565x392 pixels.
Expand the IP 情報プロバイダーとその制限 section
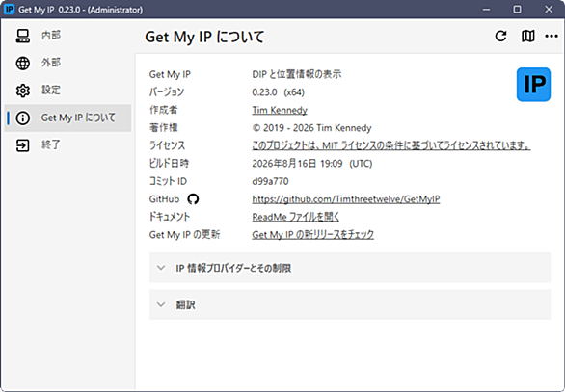point(350,268)
